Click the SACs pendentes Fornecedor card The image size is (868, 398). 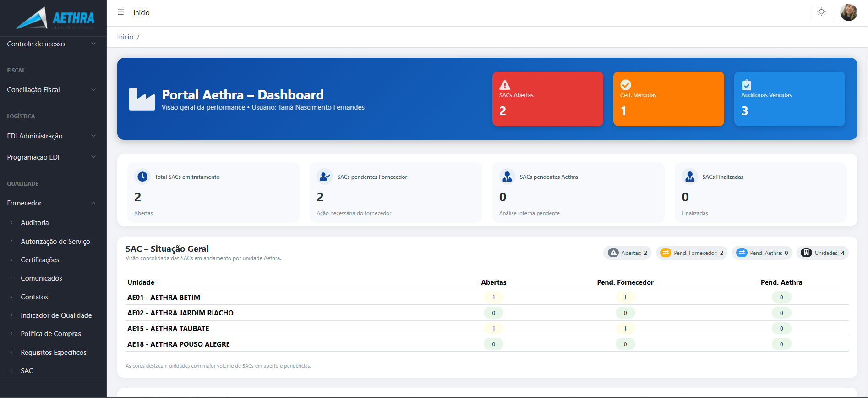pyautogui.click(x=396, y=193)
